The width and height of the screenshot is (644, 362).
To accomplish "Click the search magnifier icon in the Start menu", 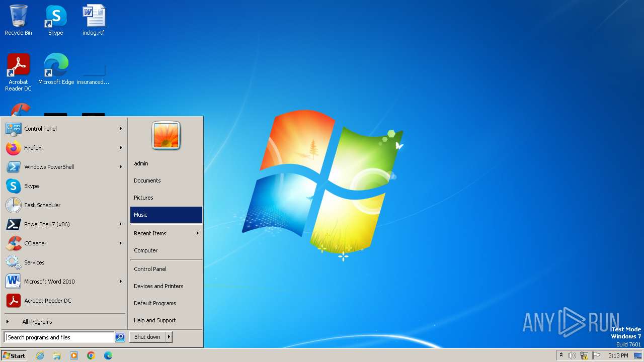I will [x=120, y=337].
